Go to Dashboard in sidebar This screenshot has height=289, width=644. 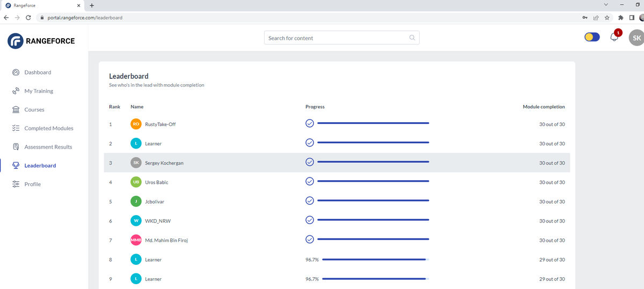click(x=38, y=72)
